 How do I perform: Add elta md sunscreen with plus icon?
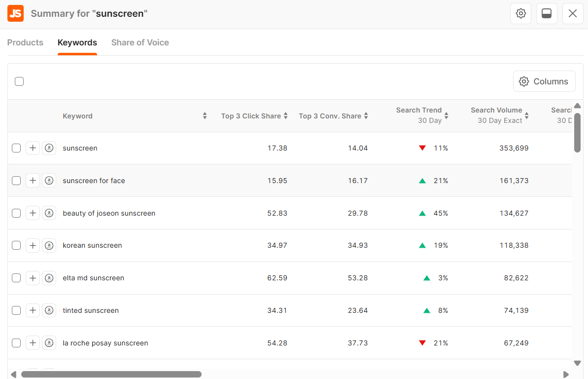point(33,278)
